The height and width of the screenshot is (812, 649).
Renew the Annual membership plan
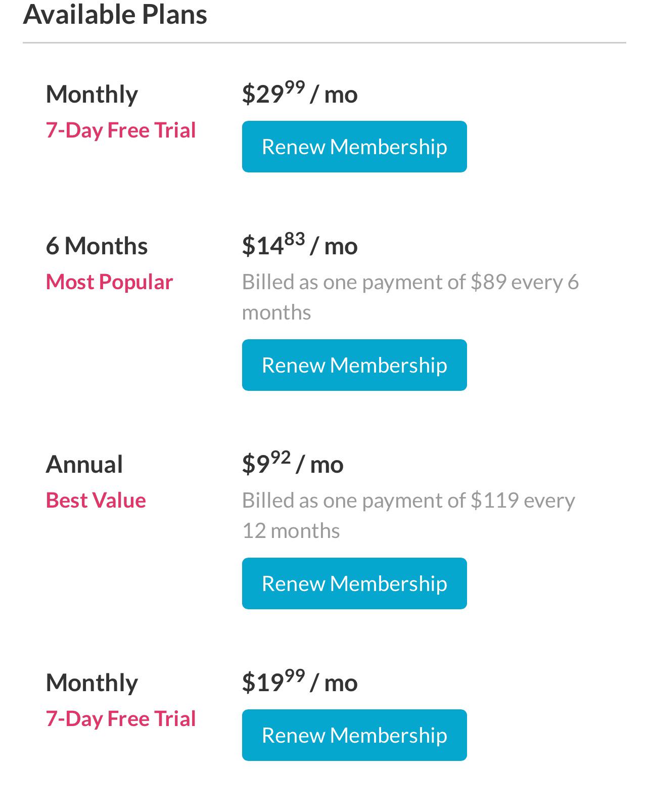(x=354, y=583)
